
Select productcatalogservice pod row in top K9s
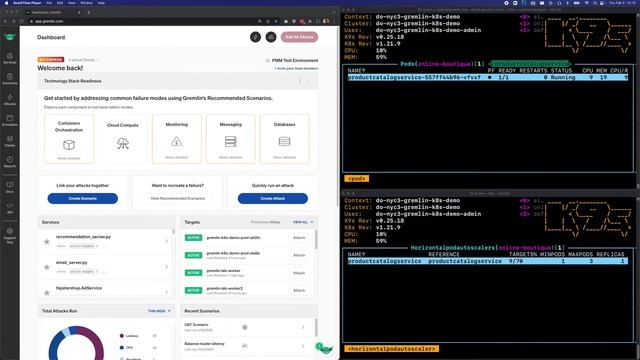pos(488,77)
